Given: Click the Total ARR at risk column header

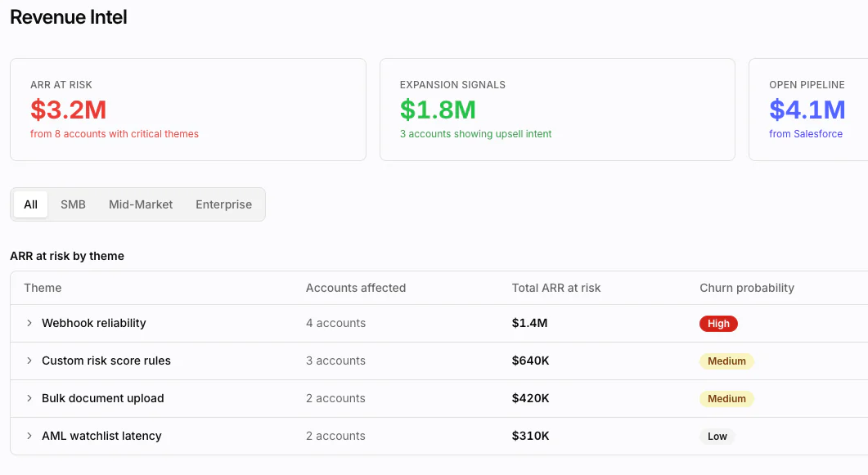Looking at the screenshot, I should pos(555,288).
